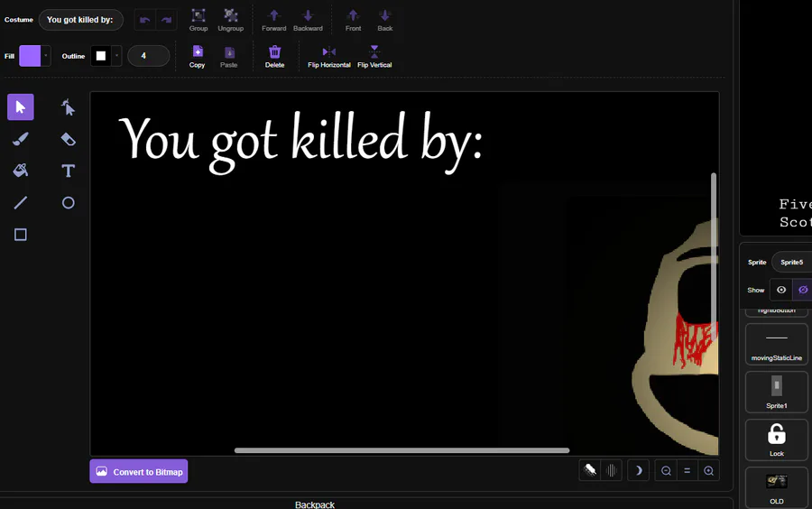Viewport: 812px width, 509px height.
Task: Select the OLD sprite thumbnail
Action: (776, 486)
